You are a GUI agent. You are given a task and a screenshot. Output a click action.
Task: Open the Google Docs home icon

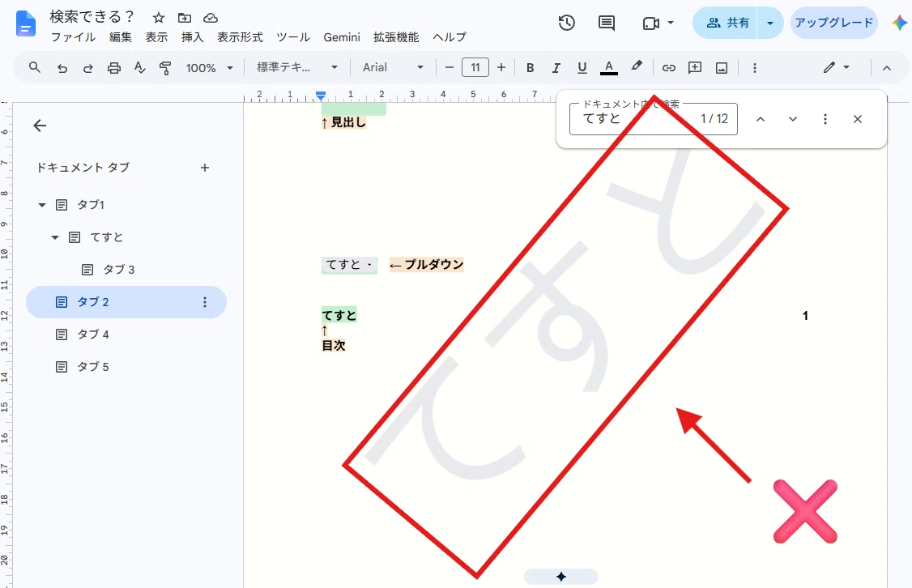(25, 23)
